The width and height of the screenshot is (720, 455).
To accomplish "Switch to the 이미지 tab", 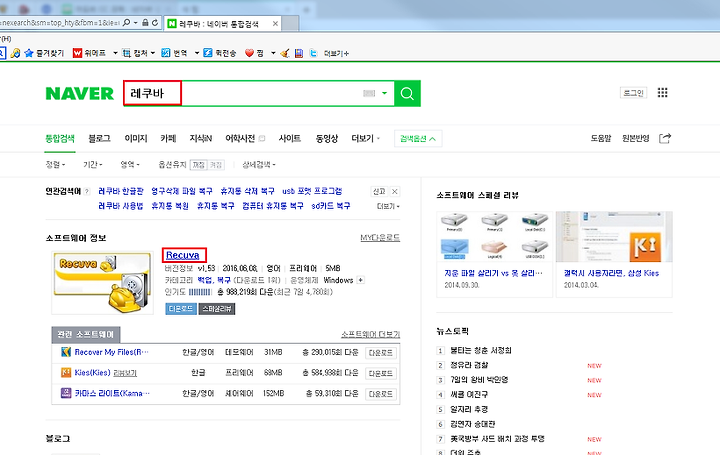I will [x=136, y=139].
